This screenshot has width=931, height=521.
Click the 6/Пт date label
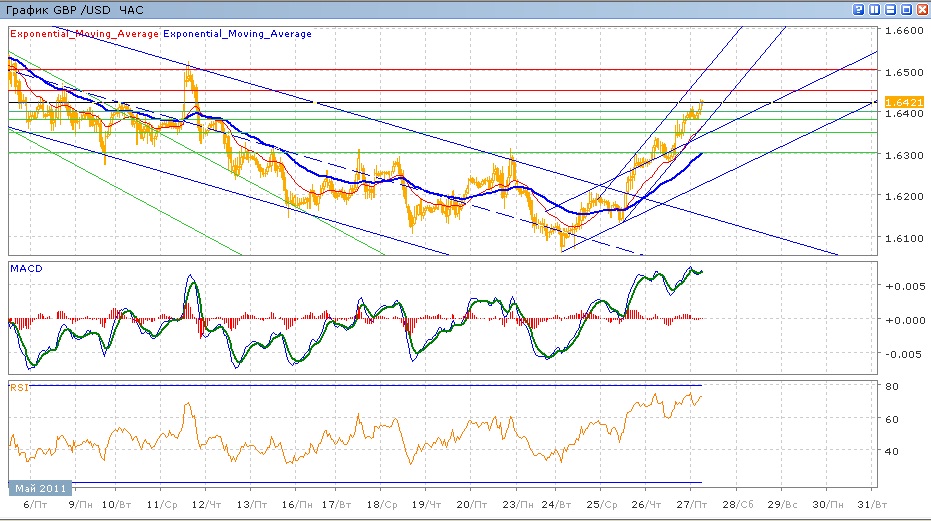click(35, 504)
